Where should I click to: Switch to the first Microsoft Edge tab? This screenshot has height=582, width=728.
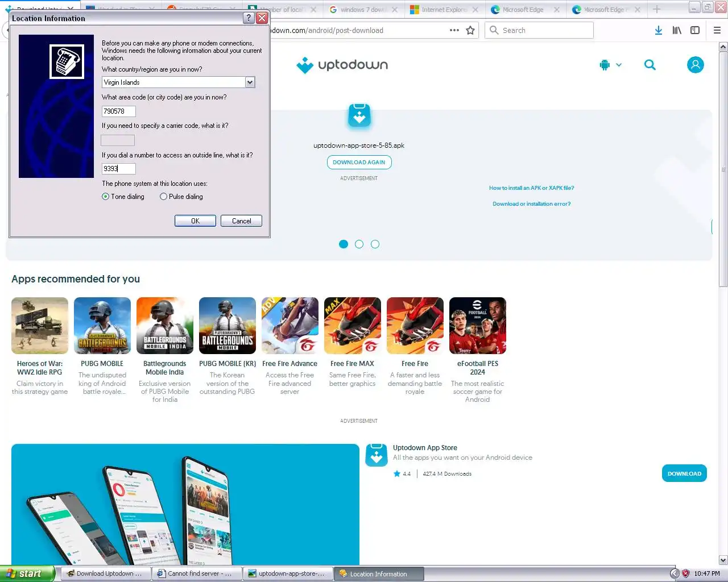click(x=526, y=10)
